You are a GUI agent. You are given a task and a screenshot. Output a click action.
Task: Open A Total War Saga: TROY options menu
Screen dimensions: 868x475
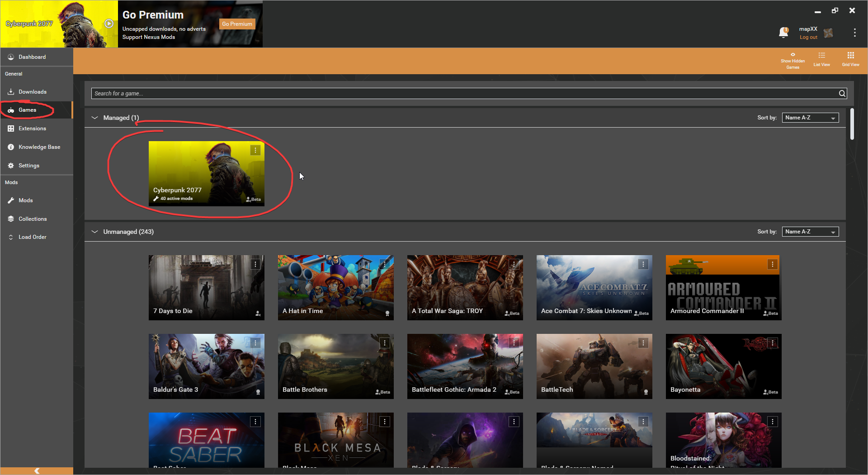514,264
